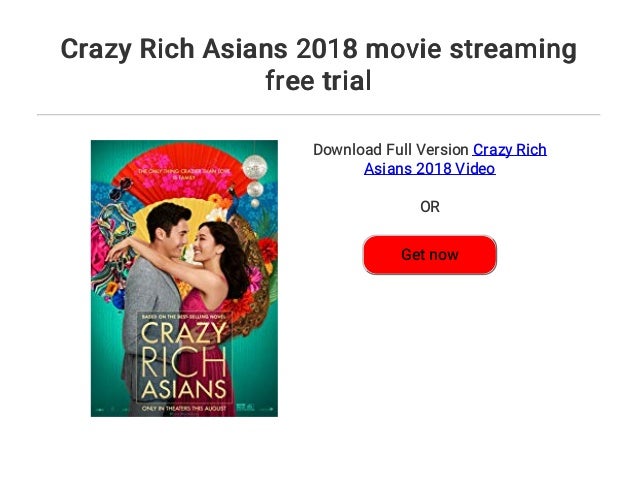Click the red Get now button
The image size is (638, 479).
[x=429, y=255]
